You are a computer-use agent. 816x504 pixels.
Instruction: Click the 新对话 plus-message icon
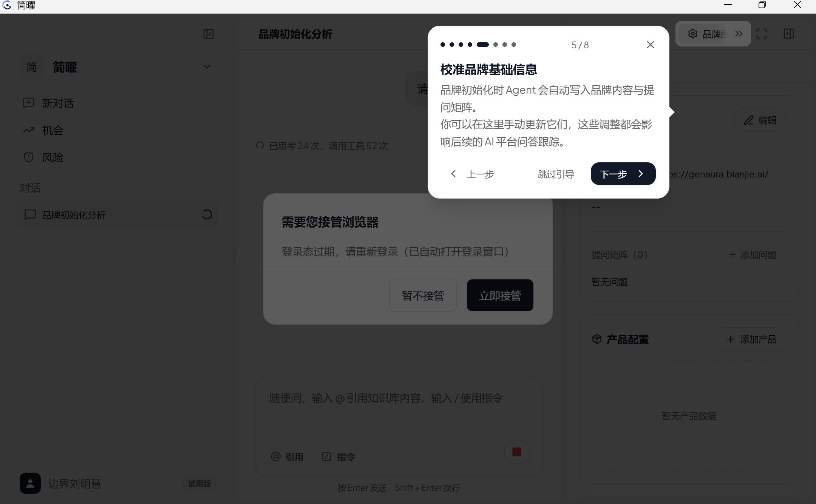[29, 103]
